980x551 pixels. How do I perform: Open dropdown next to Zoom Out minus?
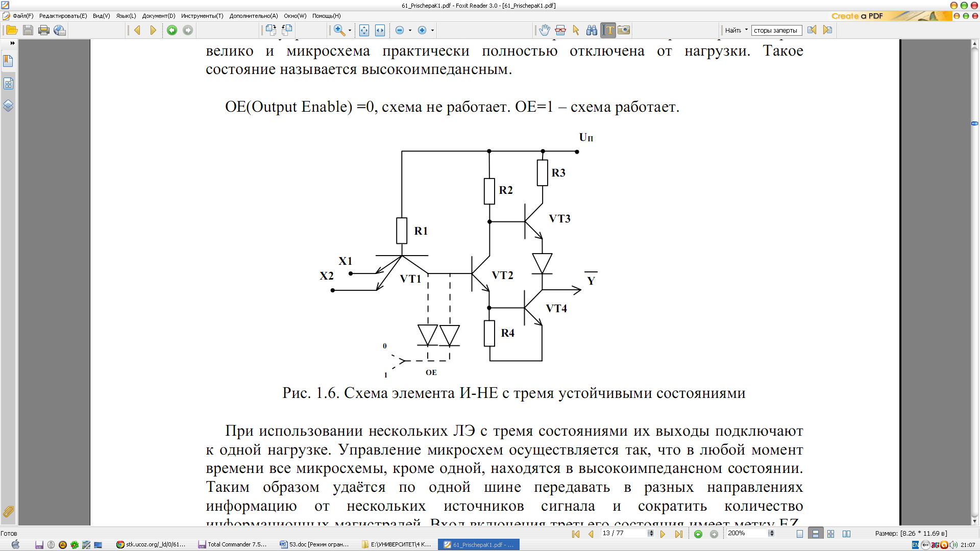coord(410,30)
